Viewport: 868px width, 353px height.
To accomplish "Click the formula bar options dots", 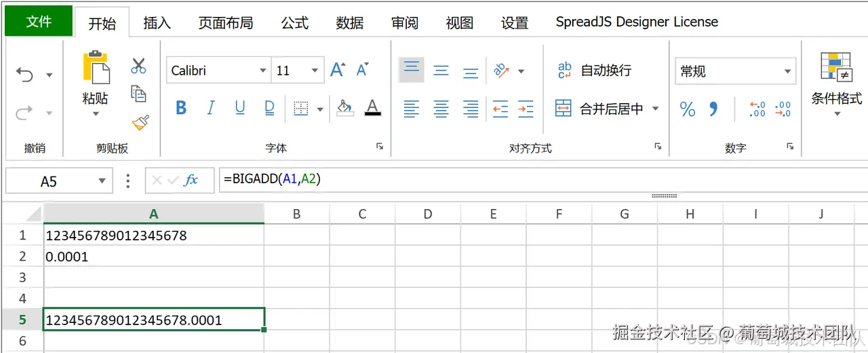I will point(128,181).
